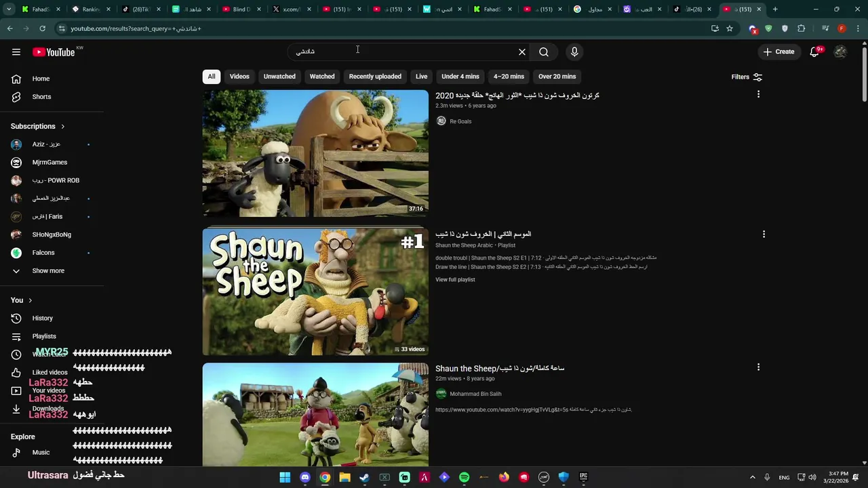Viewport: 868px width, 488px height.
Task: Open the Filters panel
Action: tap(747, 77)
